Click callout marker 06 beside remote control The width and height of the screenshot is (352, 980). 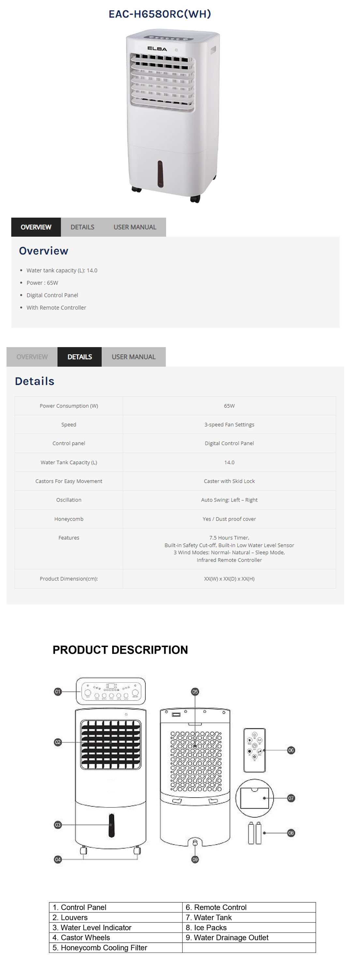pos(291,750)
